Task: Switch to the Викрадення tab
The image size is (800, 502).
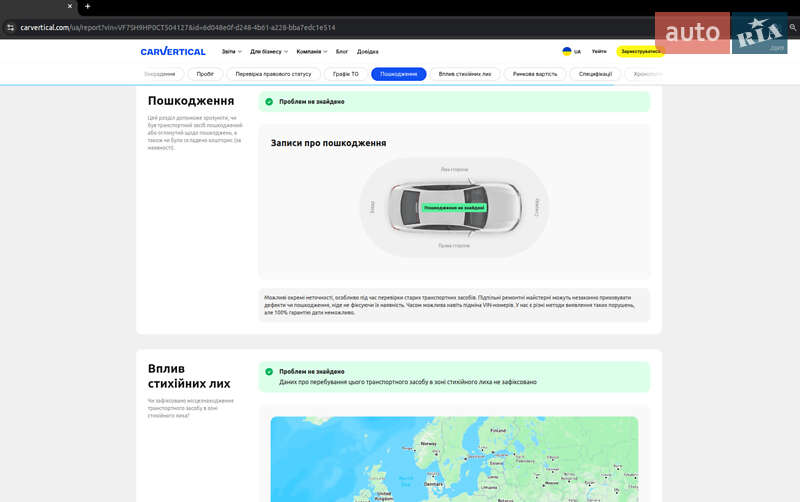Action: pyautogui.click(x=160, y=74)
